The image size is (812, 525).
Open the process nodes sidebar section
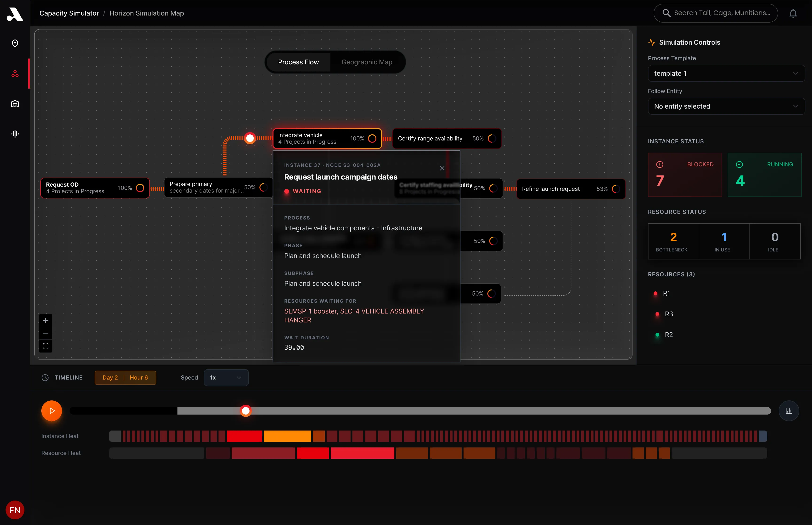tap(15, 74)
